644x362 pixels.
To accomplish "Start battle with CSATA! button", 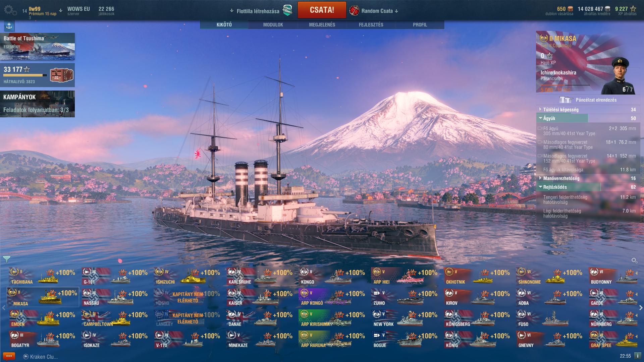I will (322, 10).
